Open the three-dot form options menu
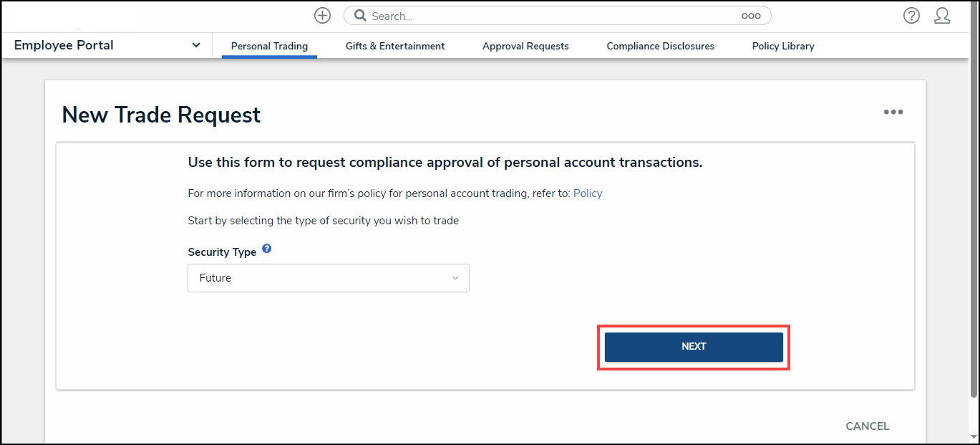Screen dimensions: 980x445 click(x=893, y=112)
